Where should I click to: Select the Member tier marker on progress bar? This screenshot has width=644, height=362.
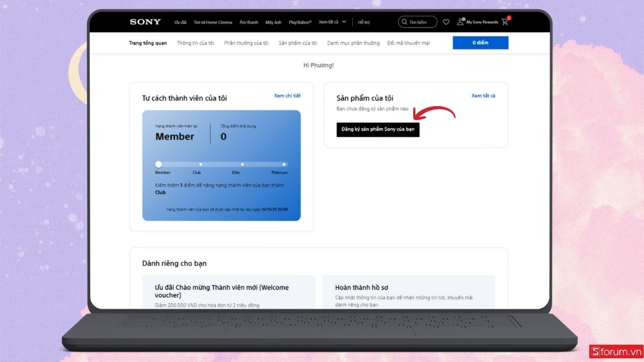coord(158,165)
